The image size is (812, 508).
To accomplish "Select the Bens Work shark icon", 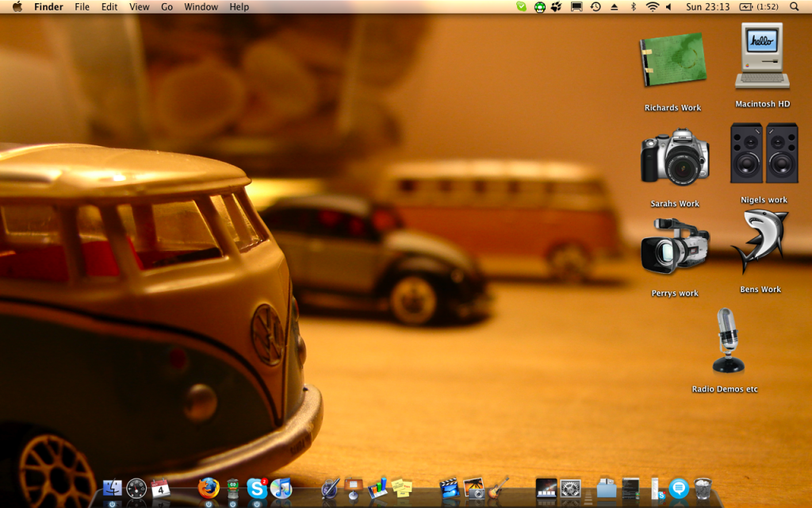I will (760, 241).
